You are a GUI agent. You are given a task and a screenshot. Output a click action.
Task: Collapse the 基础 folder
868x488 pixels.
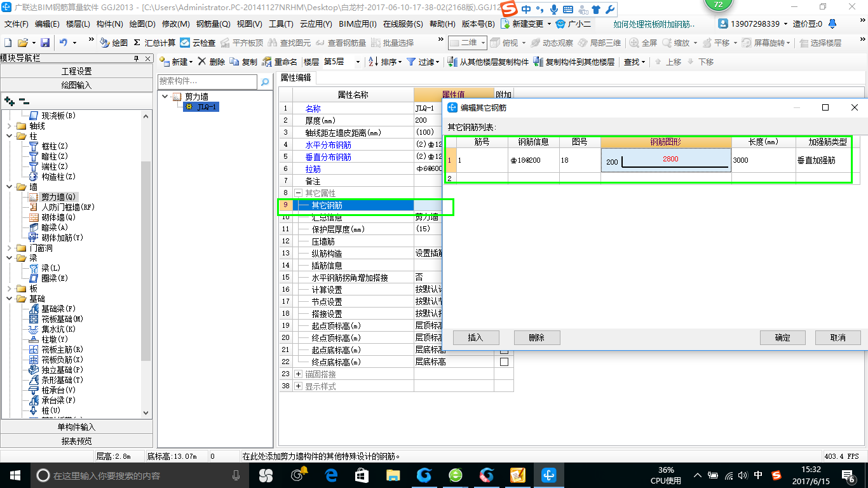[x=9, y=299]
